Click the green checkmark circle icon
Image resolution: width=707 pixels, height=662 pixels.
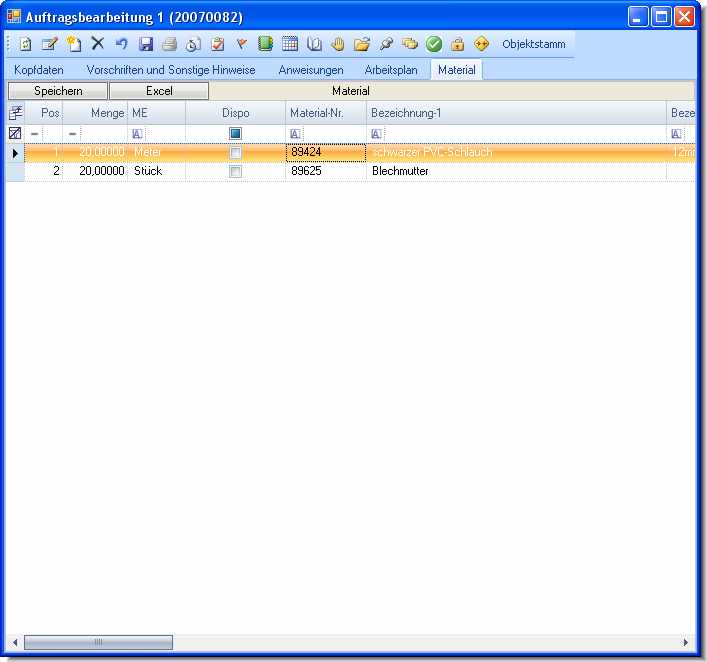tap(434, 44)
